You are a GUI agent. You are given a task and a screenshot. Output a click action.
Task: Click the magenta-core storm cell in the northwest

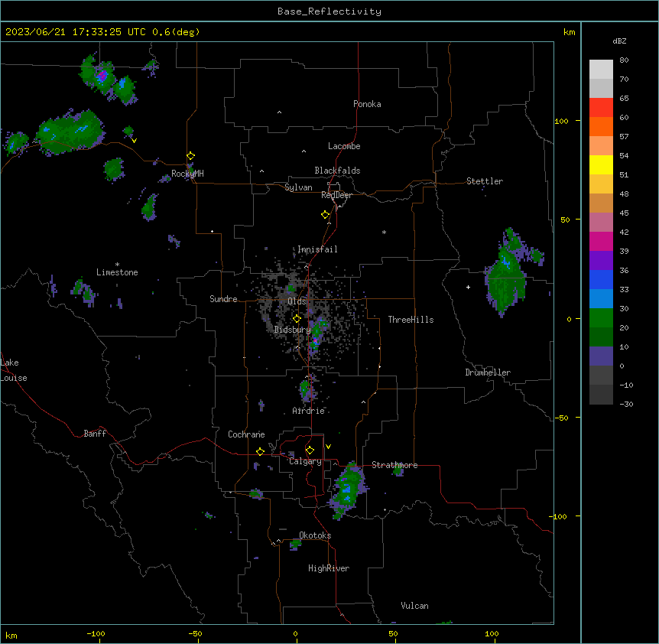pos(102,77)
